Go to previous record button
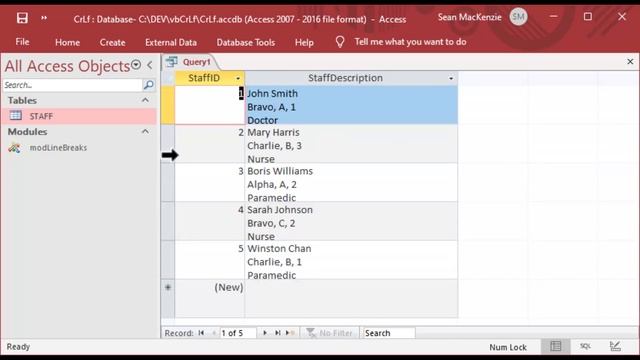The height and width of the screenshot is (360, 640). pos(213,333)
